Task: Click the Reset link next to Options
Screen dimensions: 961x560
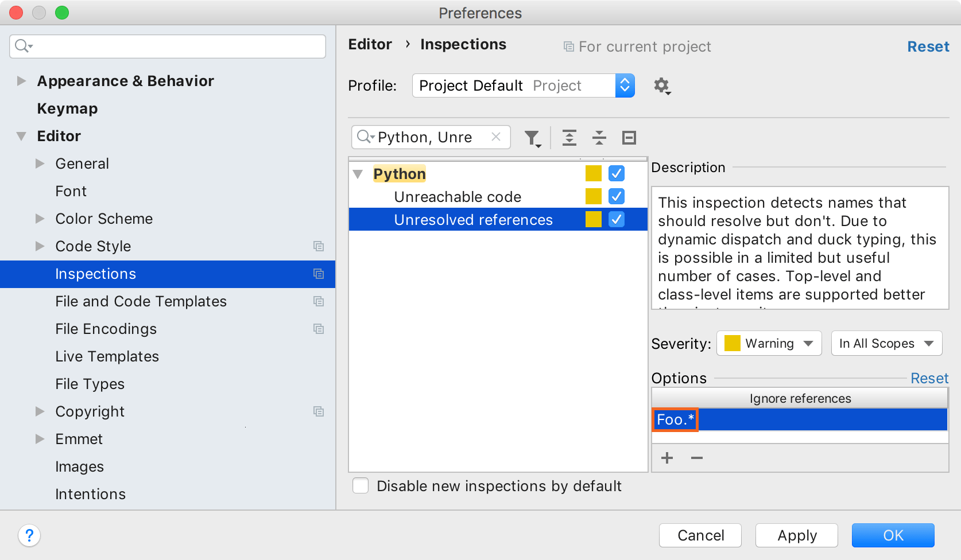Action: tap(929, 378)
